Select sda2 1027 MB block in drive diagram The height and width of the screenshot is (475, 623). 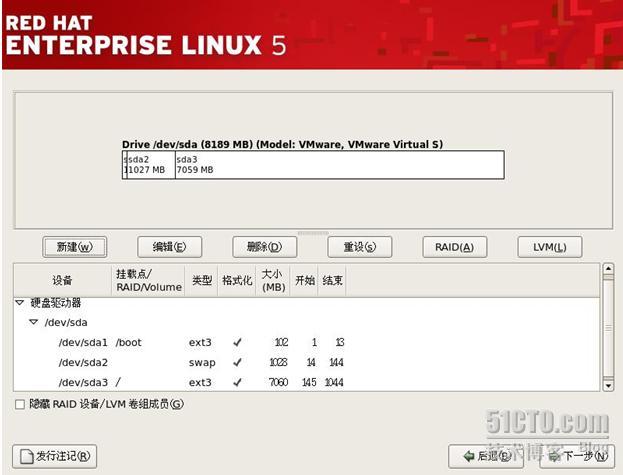click(x=151, y=165)
